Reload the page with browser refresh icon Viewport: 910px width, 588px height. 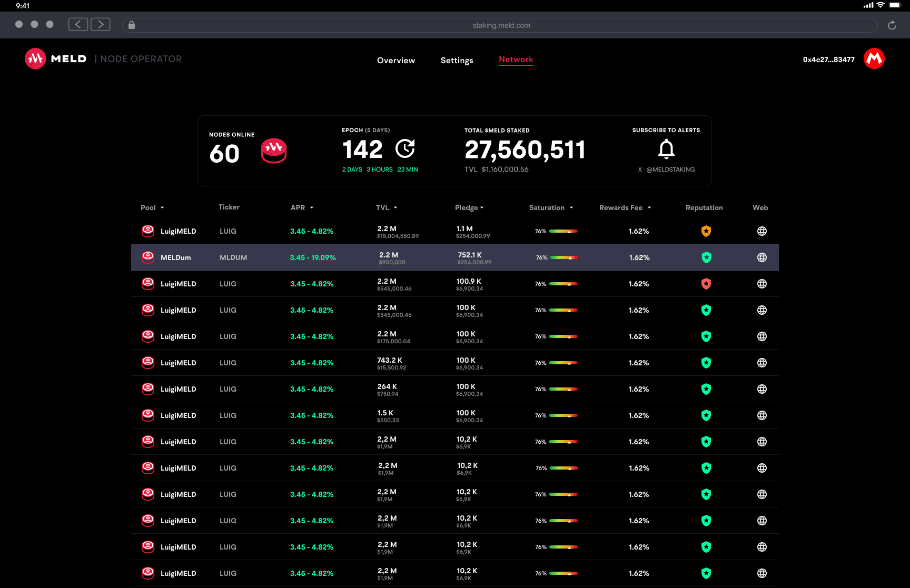pos(892,25)
